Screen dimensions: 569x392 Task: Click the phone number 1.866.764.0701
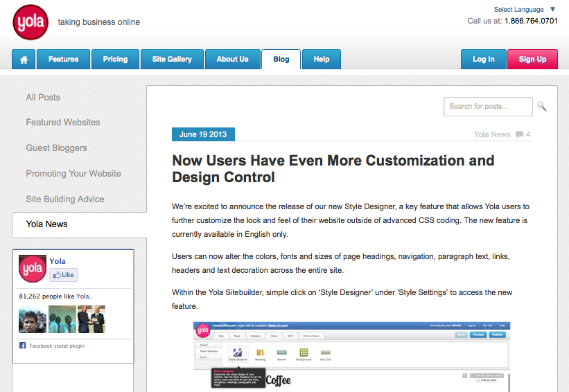[x=531, y=21]
